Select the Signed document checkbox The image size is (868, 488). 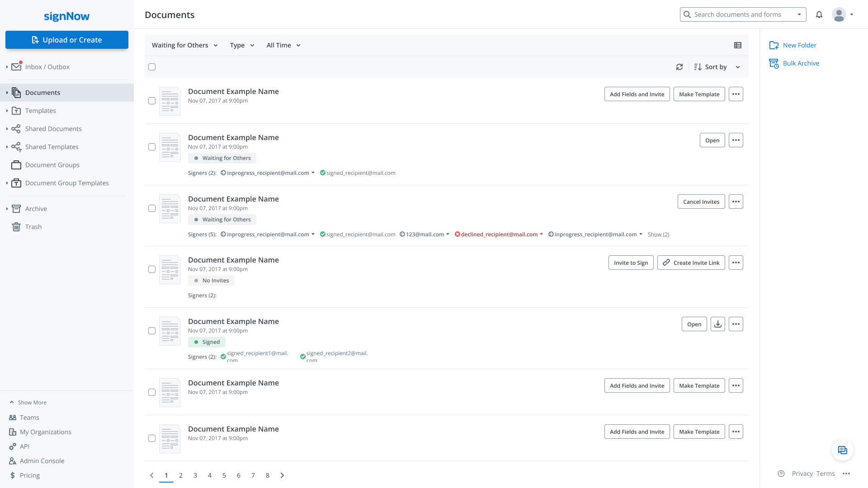152,331
